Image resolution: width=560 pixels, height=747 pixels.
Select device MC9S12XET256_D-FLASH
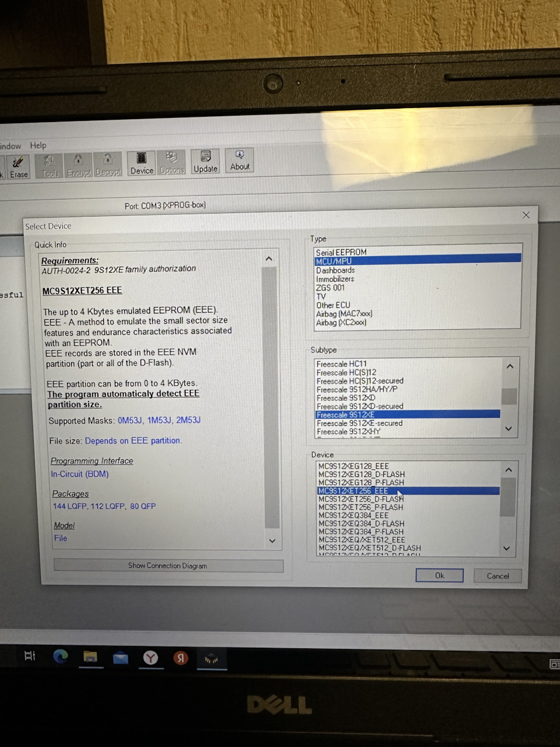(408, 499)
